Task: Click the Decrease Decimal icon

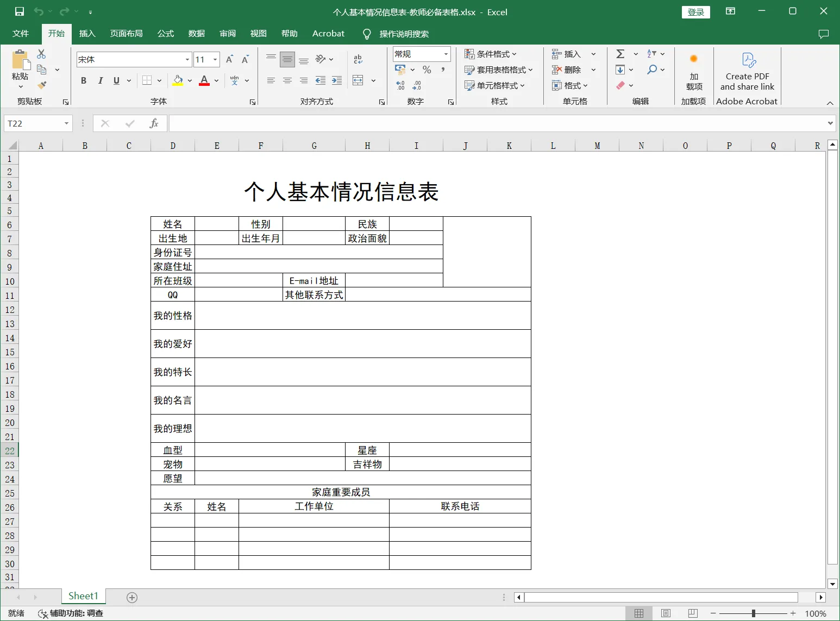Action: [417, 85]
